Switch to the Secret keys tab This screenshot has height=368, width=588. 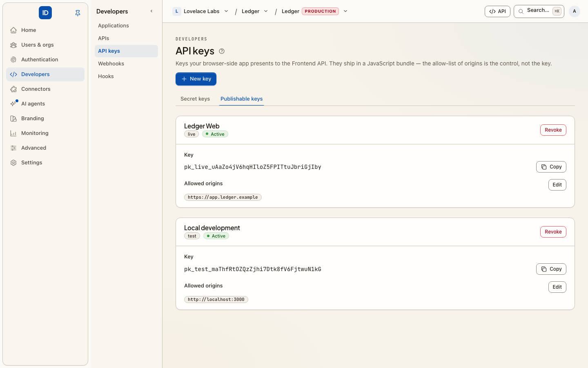pos(195,99)
